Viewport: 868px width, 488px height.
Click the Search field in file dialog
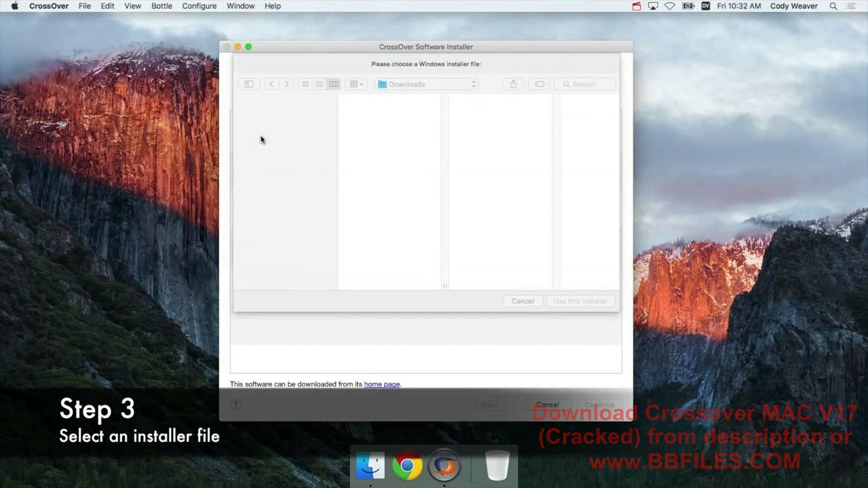(586, 84)
